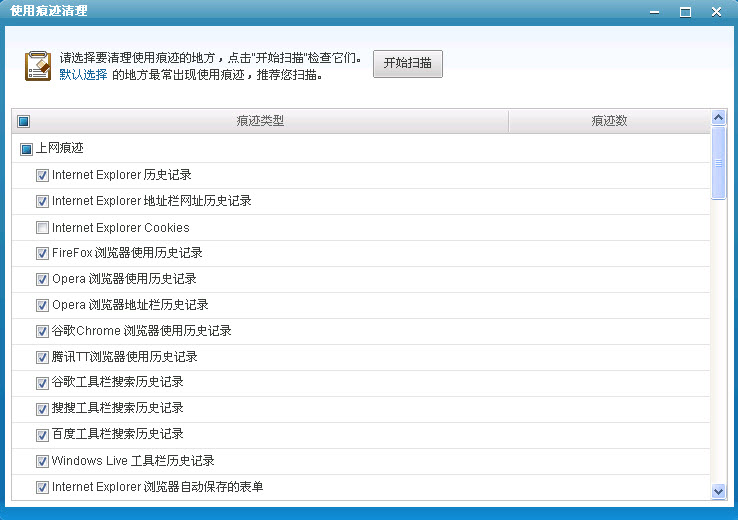Uncheck FireFox 浏览器使用历史记录
The image size is (738, 520).
click(x=42, y=253)
